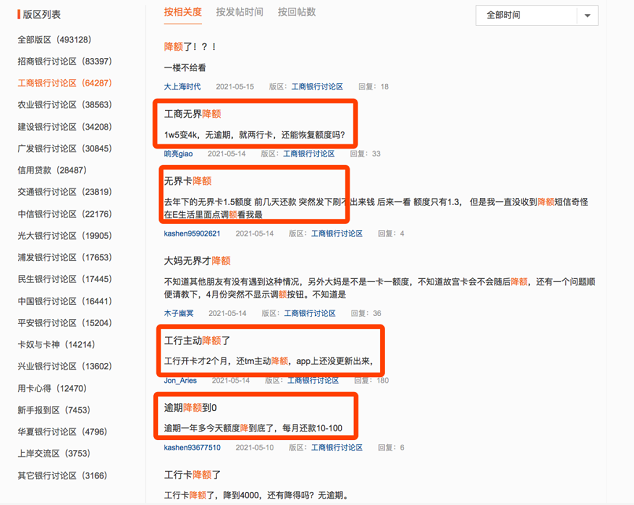This screenshot has width=634, height=505.
Task: Open post titled 无界卡降额
Action: tap(188, 181)
